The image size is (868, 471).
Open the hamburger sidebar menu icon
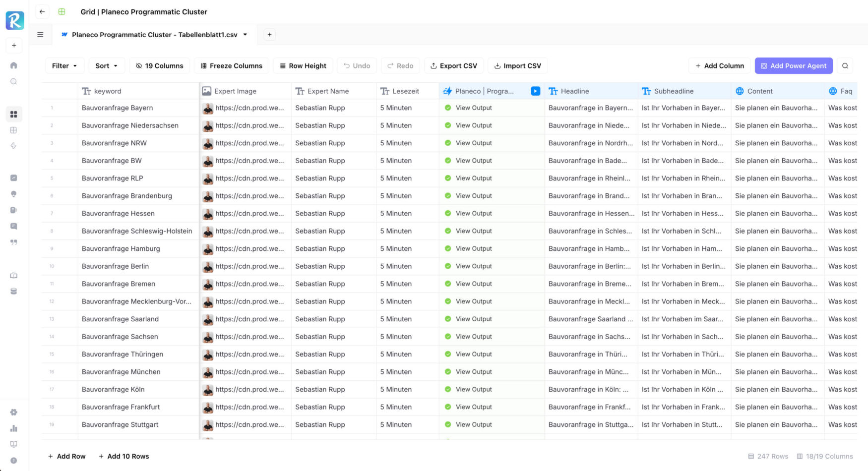point(40,35)
